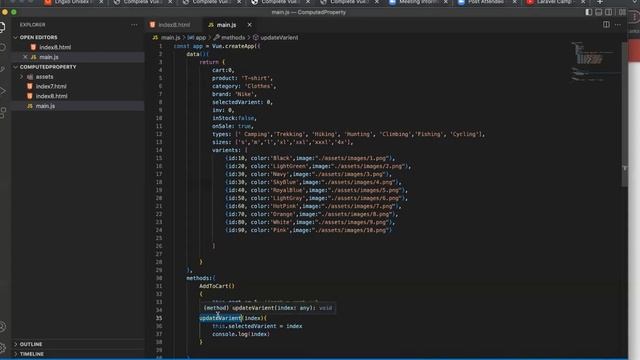Click 'methods:' on line 30
This screenshot has width=640, height=360.
[x=200, y=278]
